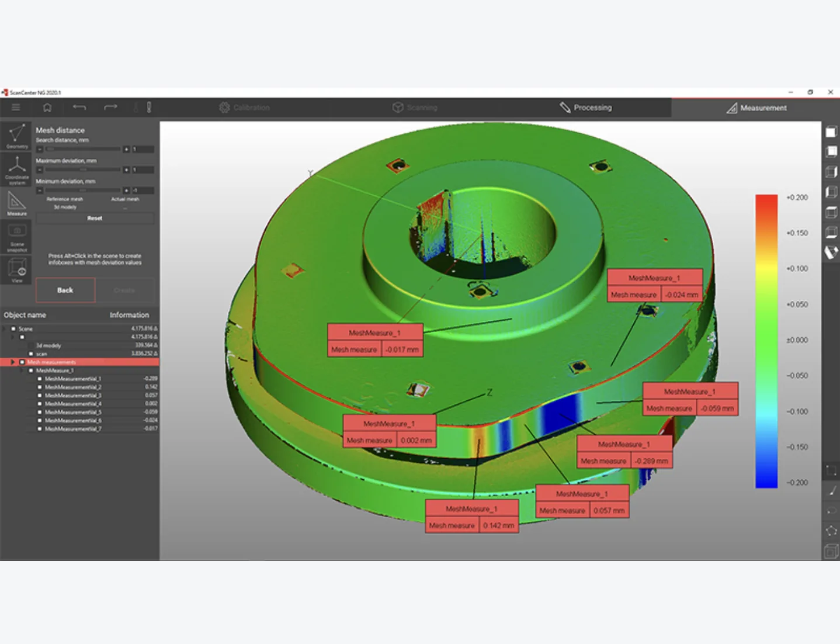The width and height of the screenshot is (840, 644).
Task: Expand the MeshMeasure_1 tree node arrow
Action: click(x=22, y=371)
